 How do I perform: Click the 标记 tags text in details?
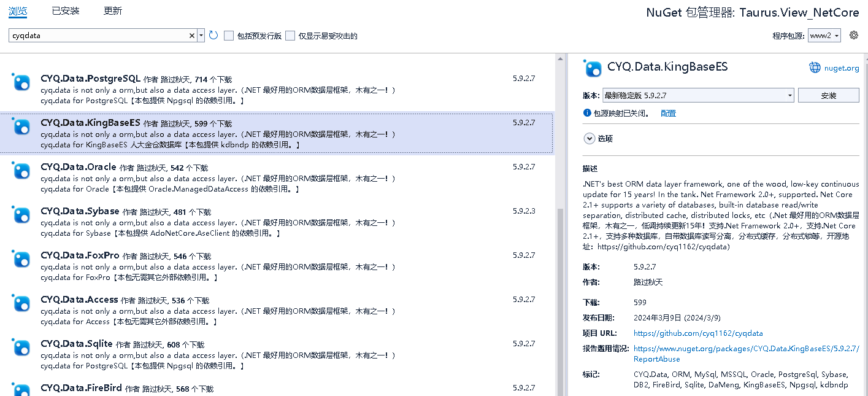click(741, 379)
